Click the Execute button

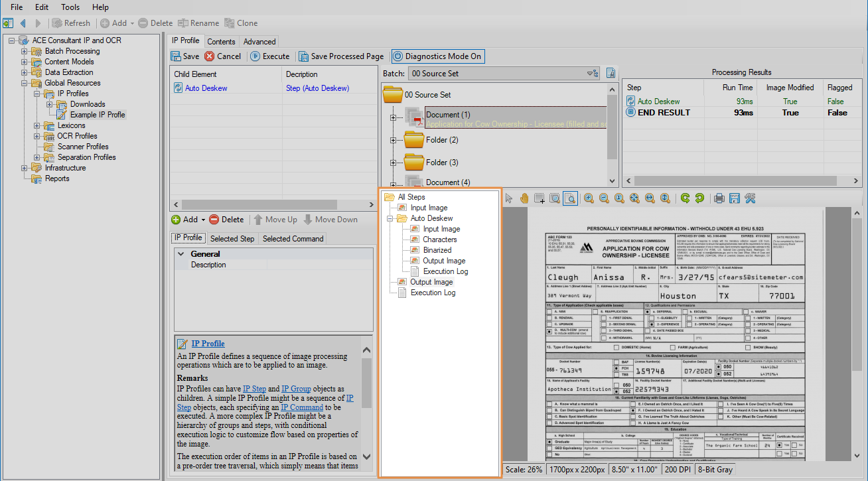tap(269, 56)
